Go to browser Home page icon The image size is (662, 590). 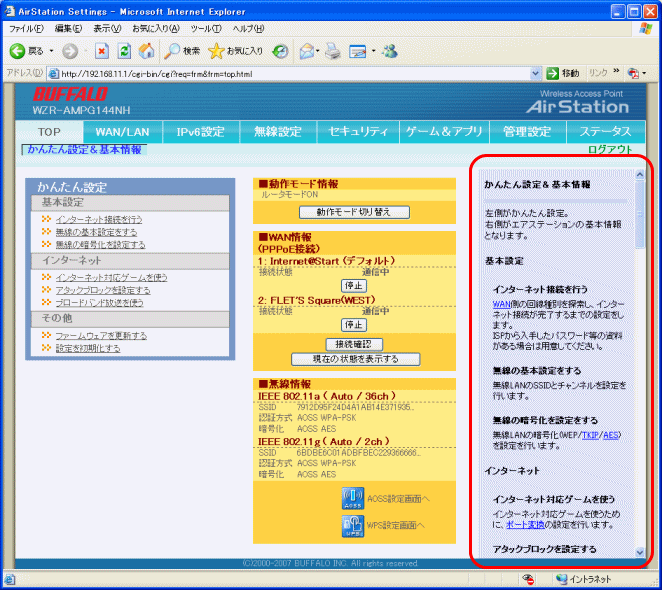tap(147, 51)
